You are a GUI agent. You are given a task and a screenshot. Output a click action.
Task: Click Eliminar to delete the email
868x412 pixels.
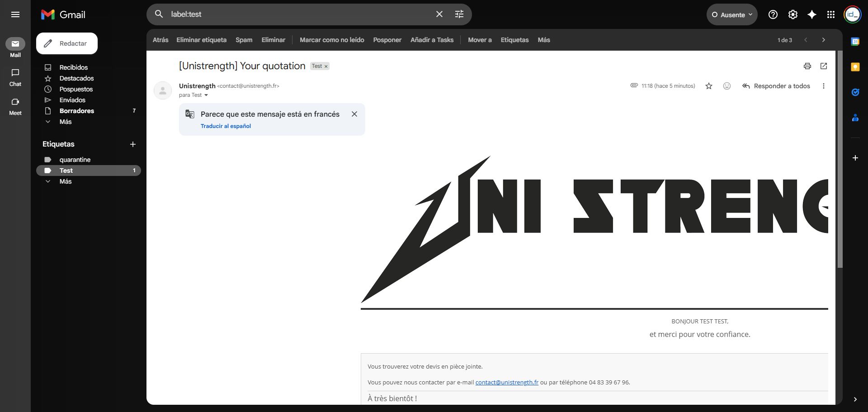pos(274,40)
